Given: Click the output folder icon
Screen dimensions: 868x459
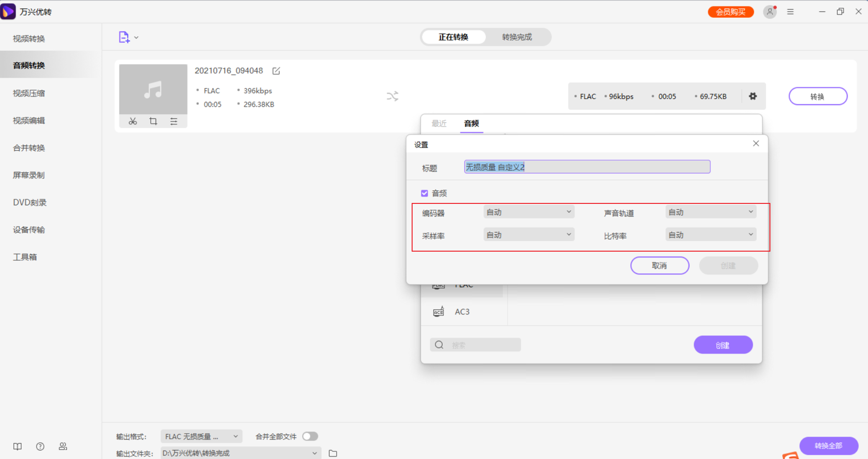Looking at the screenshot, I should point(333,453).
